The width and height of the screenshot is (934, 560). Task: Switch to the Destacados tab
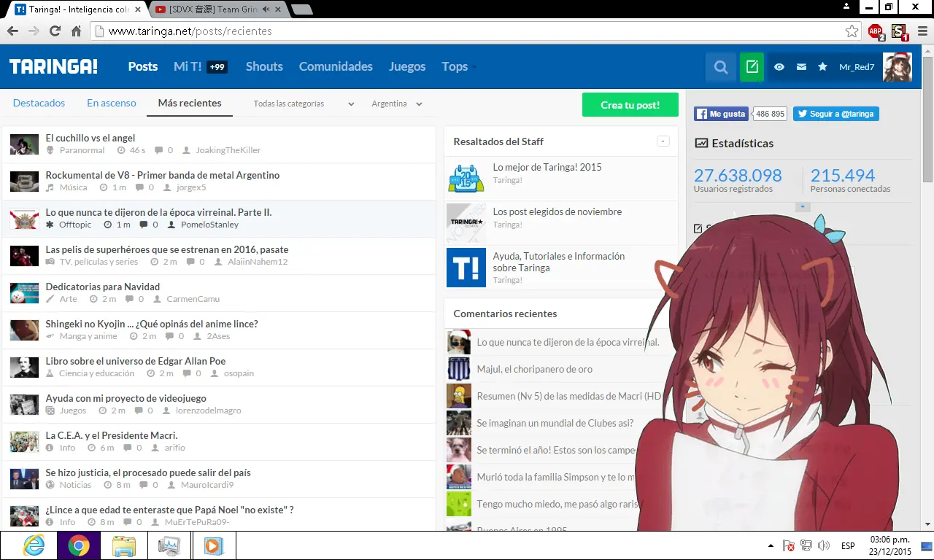(39, 103)
